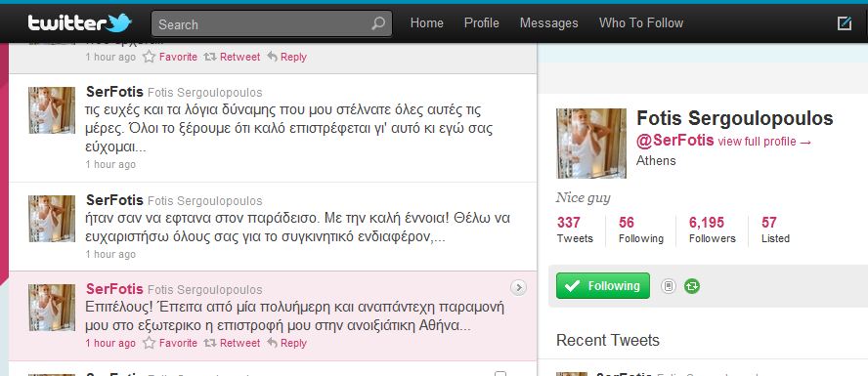Click the mobile notifications icon beside Following
The height and width of the screenshot is (376, 868).
tap(669, 286)
